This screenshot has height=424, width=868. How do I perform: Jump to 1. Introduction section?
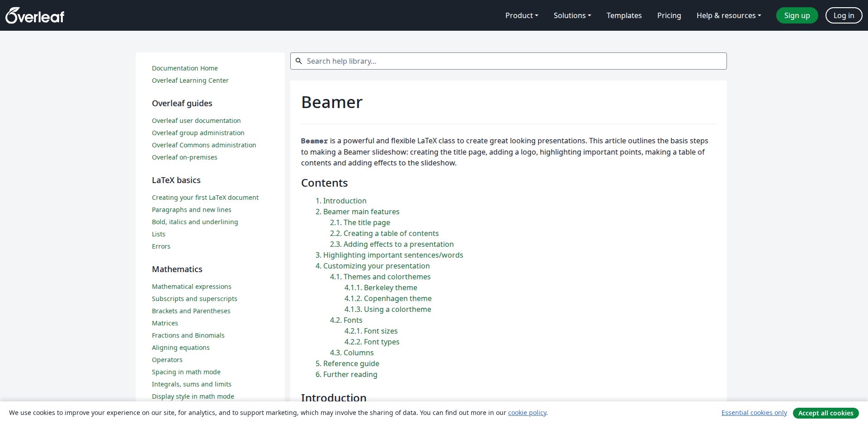coord(341,201)
